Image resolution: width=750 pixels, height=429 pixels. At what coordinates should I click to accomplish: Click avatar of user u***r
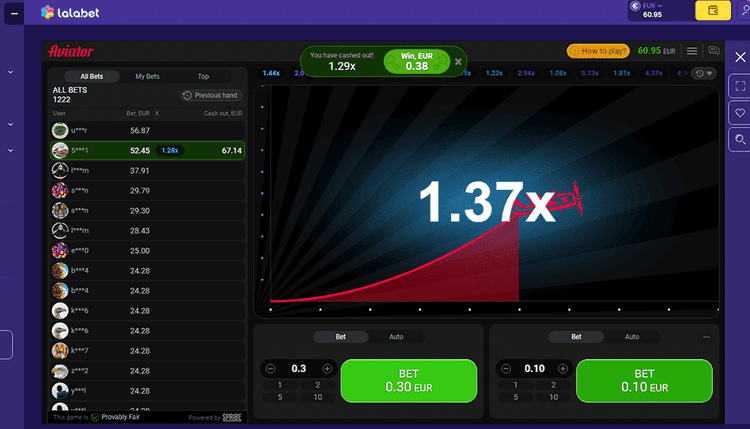(60, 130)
